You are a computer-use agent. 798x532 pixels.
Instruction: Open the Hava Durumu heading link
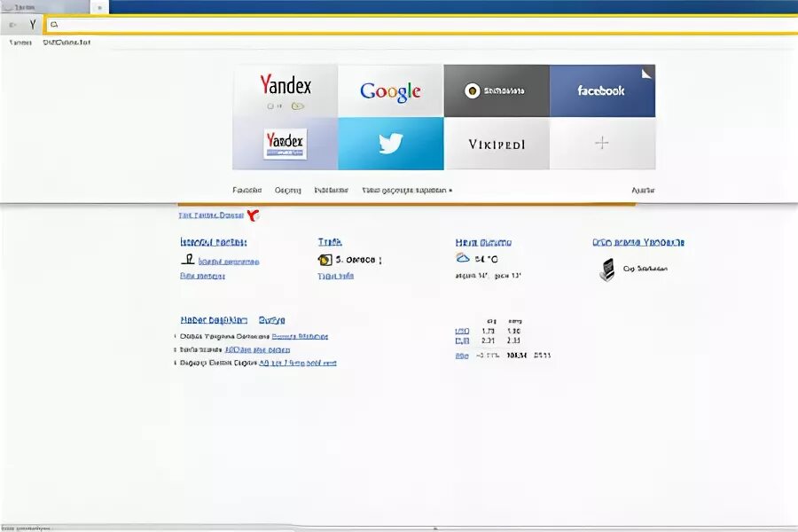pyautogui.click(x=483, y=242)
